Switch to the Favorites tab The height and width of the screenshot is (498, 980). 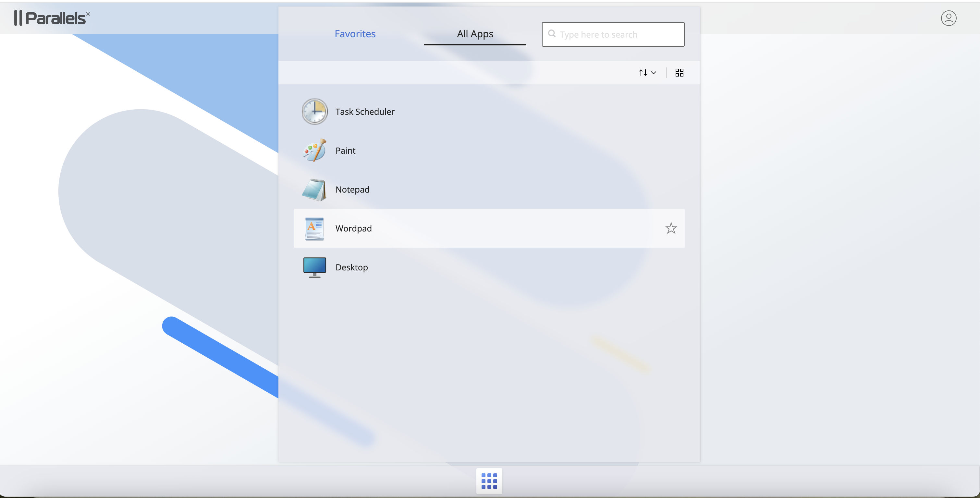point(355,34)
